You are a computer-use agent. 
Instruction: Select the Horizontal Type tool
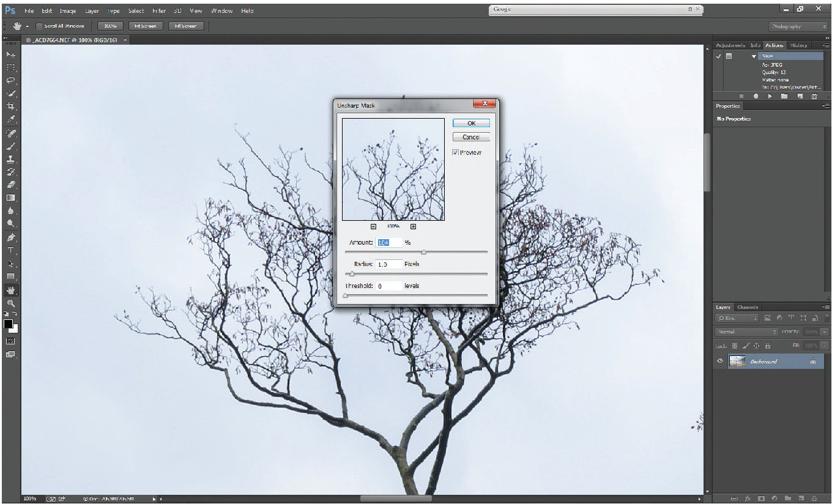coord(11,251)
